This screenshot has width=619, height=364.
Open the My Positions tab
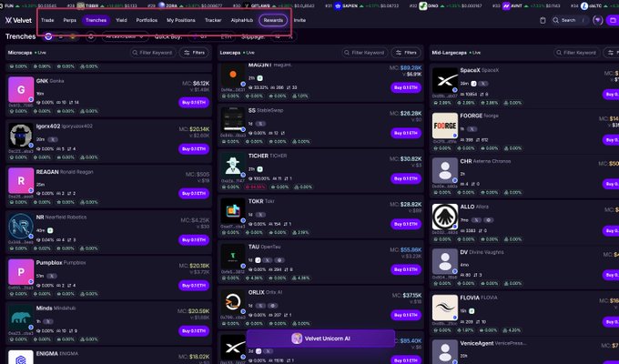(181, 20)
